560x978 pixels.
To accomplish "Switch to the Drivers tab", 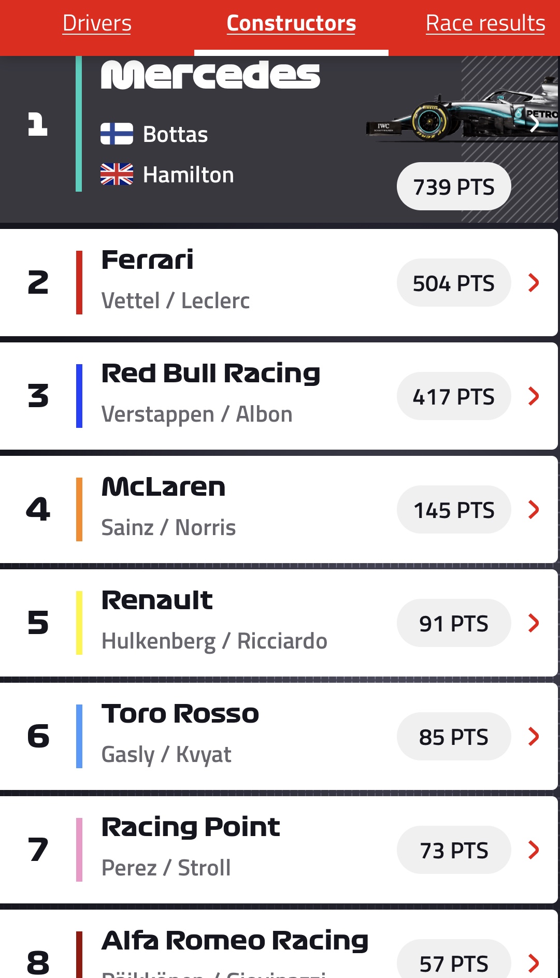I will point(97,23).
